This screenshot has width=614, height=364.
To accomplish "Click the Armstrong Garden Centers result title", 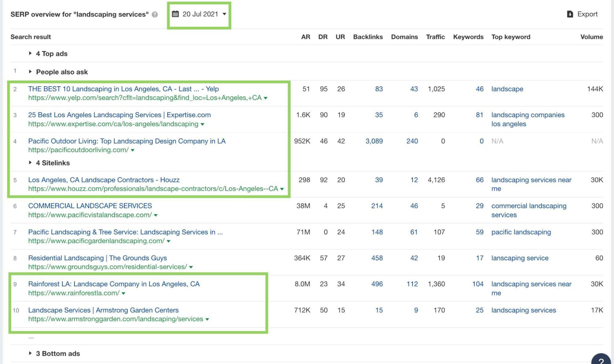I will (x=103, y=310).
